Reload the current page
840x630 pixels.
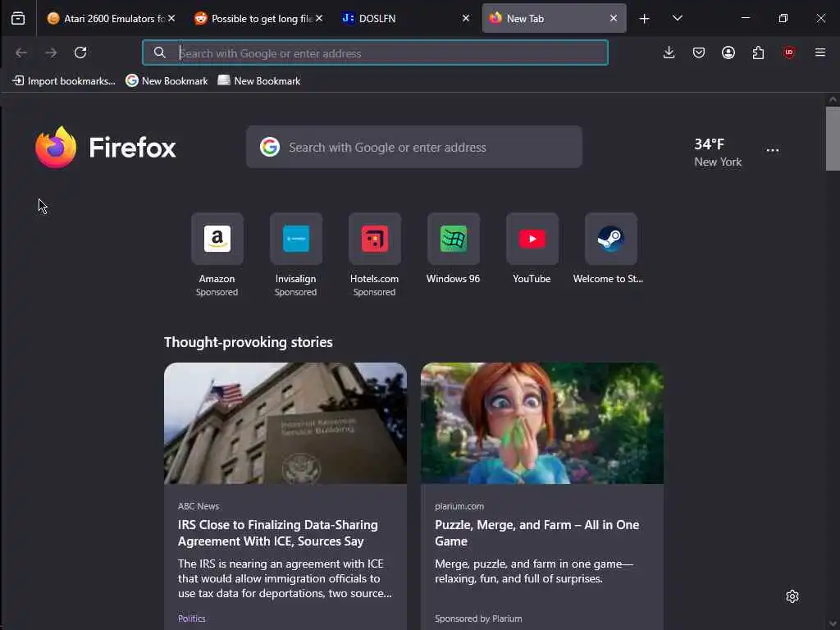point(80,52)
